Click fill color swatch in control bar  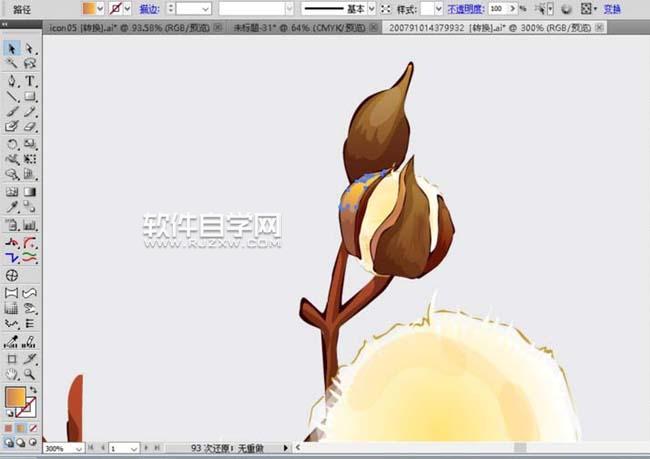tap(89, 8)
